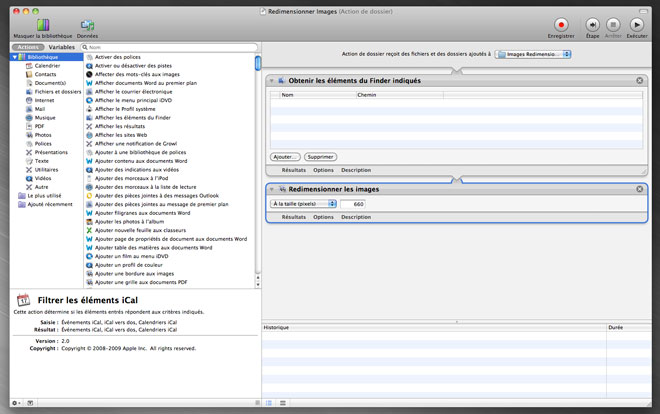Viewport: 660px width, 414px height.
Task: Select action Afficher le menu principal iDVD
Action: (x=133, y=100)
